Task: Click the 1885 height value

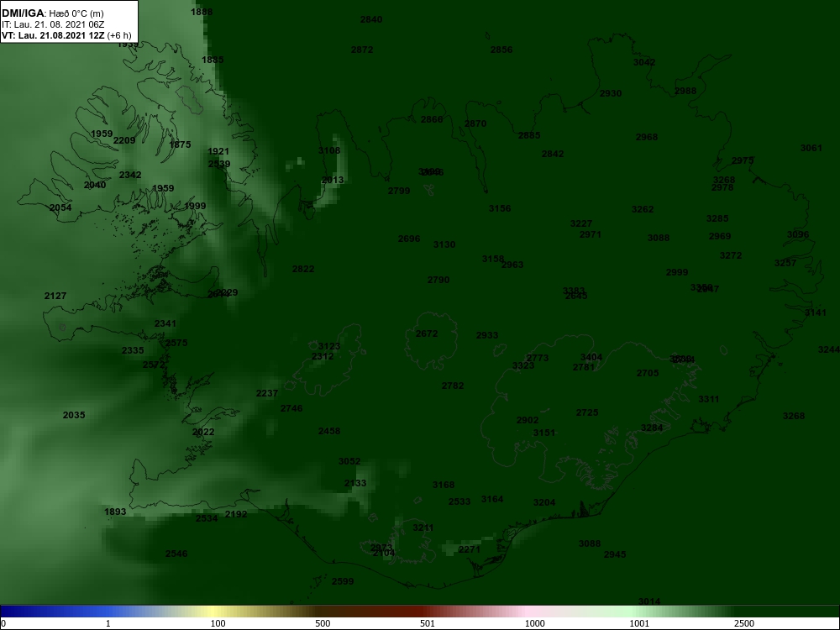Action: pyautogui.click(x=213, y=60)
